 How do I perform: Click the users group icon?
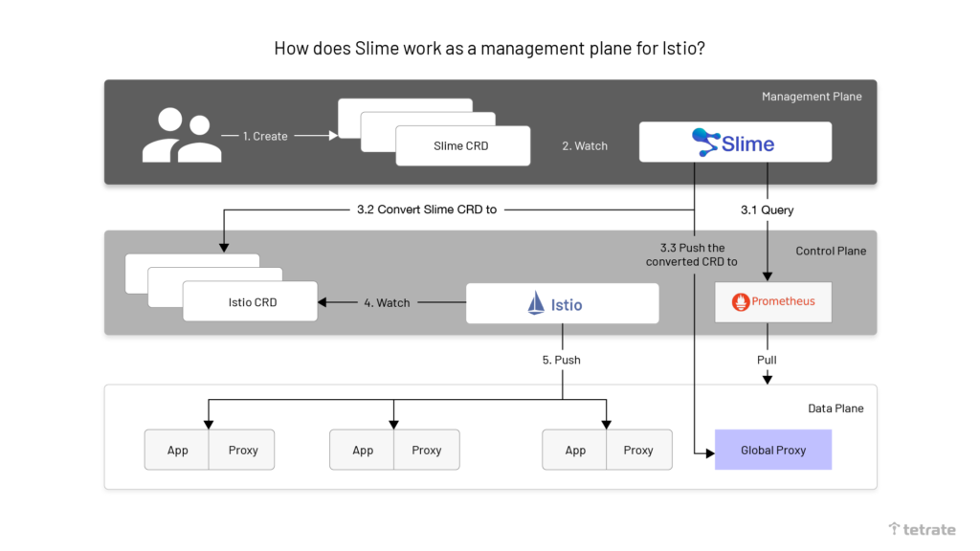pos(177,135)
